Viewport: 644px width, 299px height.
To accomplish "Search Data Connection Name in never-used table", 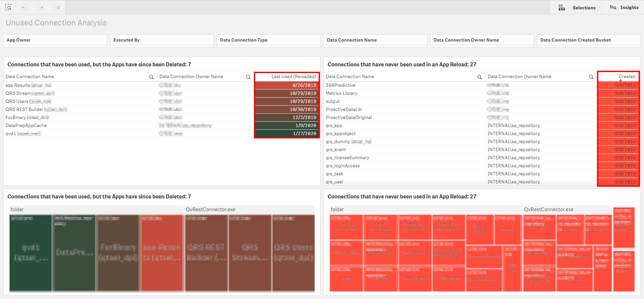I will pyautogui.click(x=479, y=77).
